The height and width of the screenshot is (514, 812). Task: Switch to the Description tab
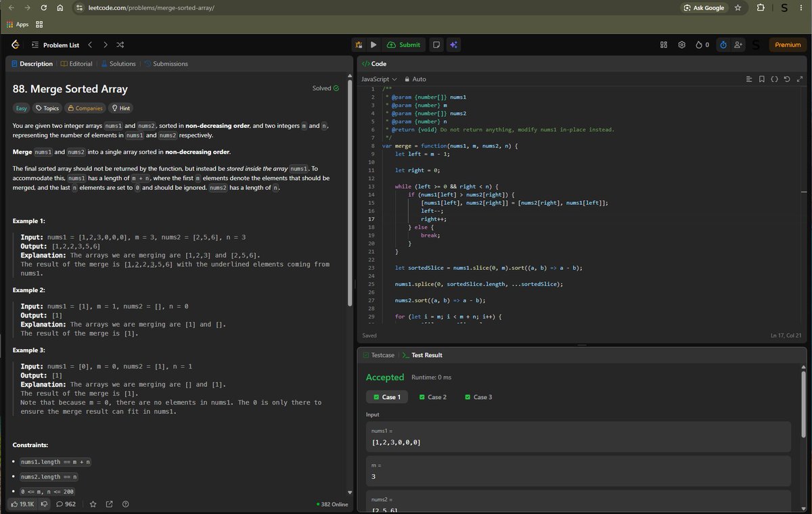pyautogui.click(x=31, y=64)
